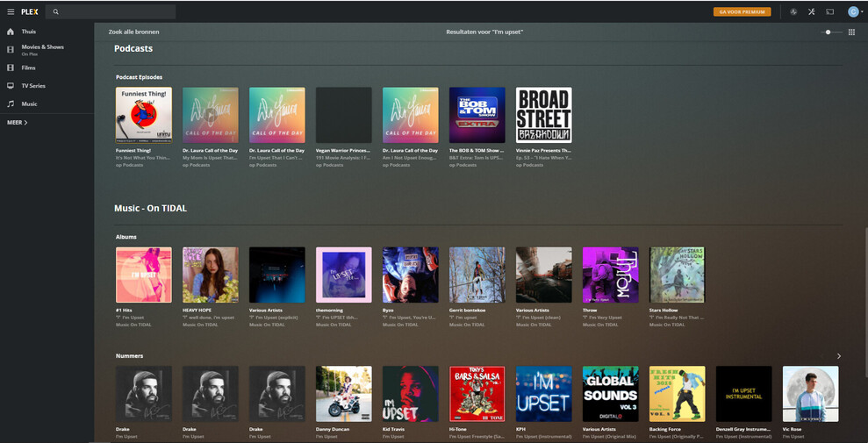Click the Podcasts section heading
The width and height of the screenshot is (868, 443).
[x=133, y=48]
